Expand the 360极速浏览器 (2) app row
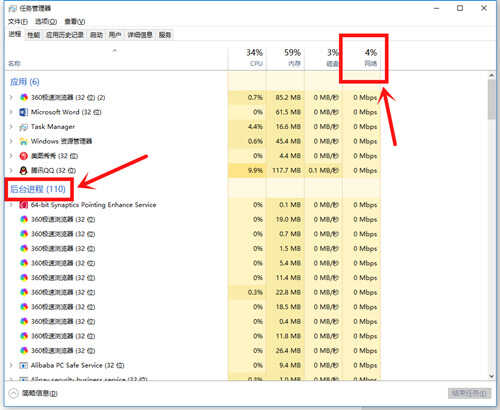500x410 pixels. (11, 97)
